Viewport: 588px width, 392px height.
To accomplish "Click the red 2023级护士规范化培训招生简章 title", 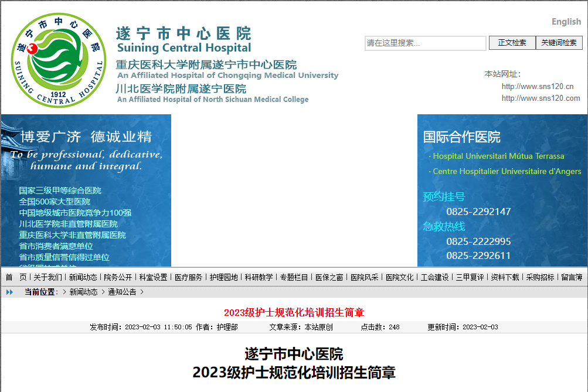I will (294, 312).
